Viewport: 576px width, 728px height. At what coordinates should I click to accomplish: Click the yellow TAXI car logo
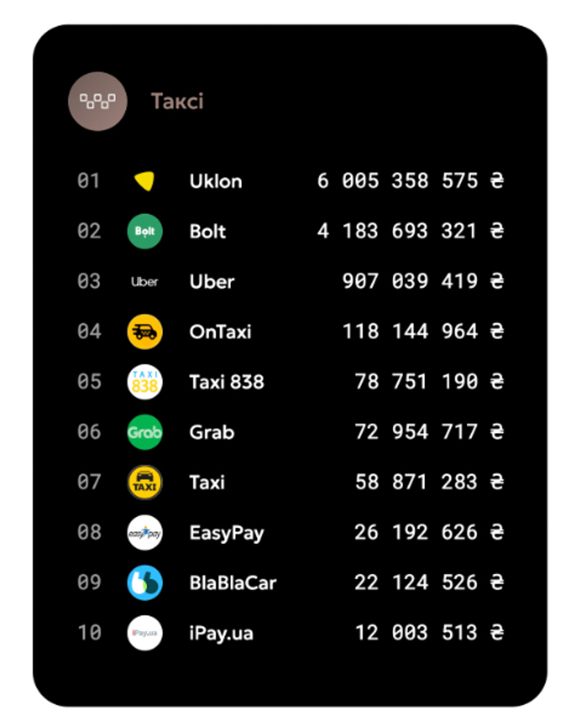(x=145, y=482)
